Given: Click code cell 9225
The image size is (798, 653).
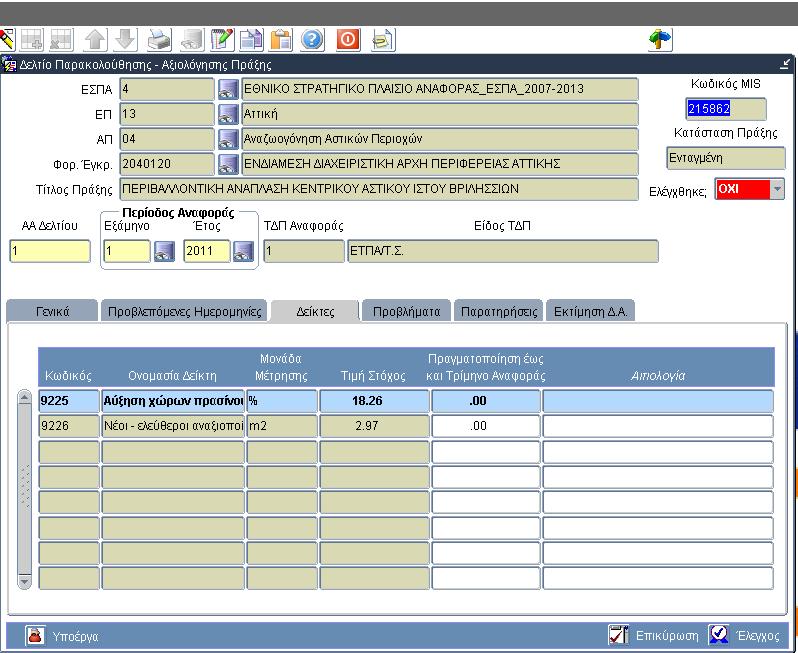Looking at the screenshot, I should (69, 401).
